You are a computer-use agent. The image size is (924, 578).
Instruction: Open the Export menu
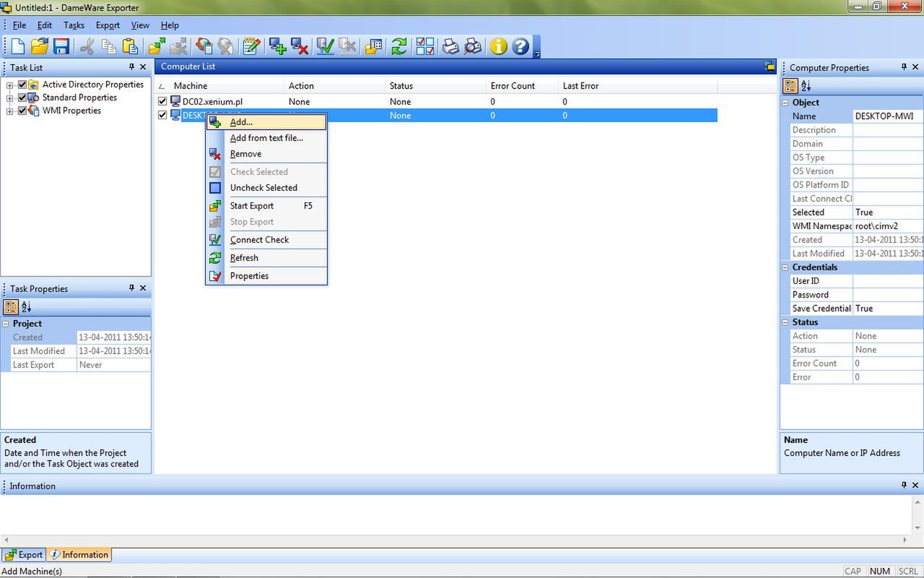click(108, 25)
